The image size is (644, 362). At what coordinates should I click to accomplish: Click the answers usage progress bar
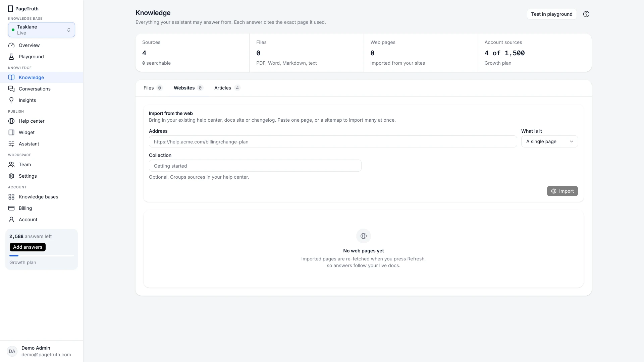(42, 256)
